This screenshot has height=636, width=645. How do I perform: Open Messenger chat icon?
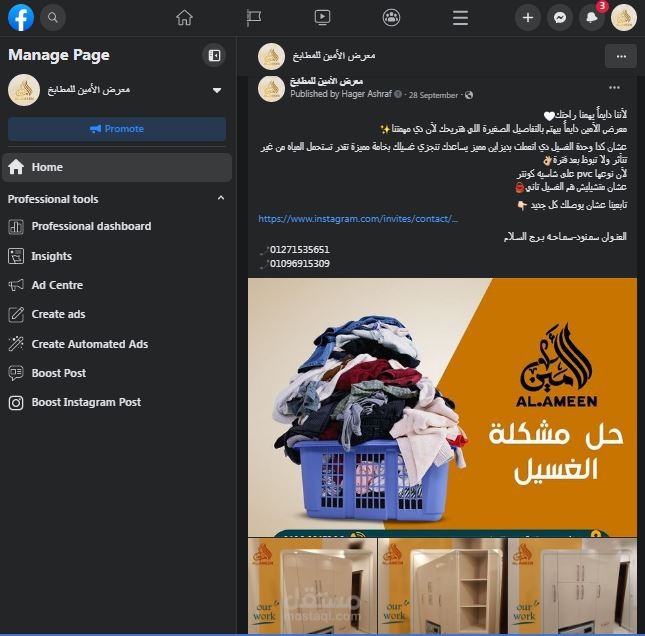[x=559, y=18]
